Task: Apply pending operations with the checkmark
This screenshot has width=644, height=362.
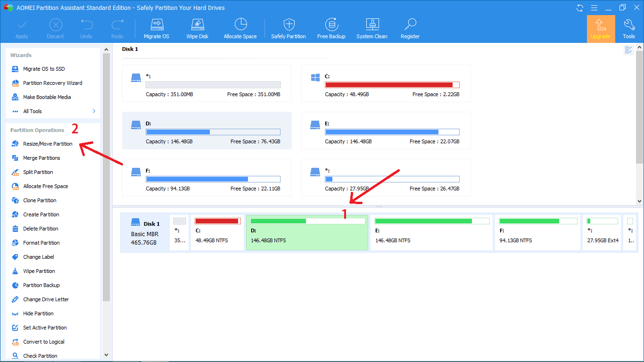Action: pyautogui.click(x=22, y=25)
